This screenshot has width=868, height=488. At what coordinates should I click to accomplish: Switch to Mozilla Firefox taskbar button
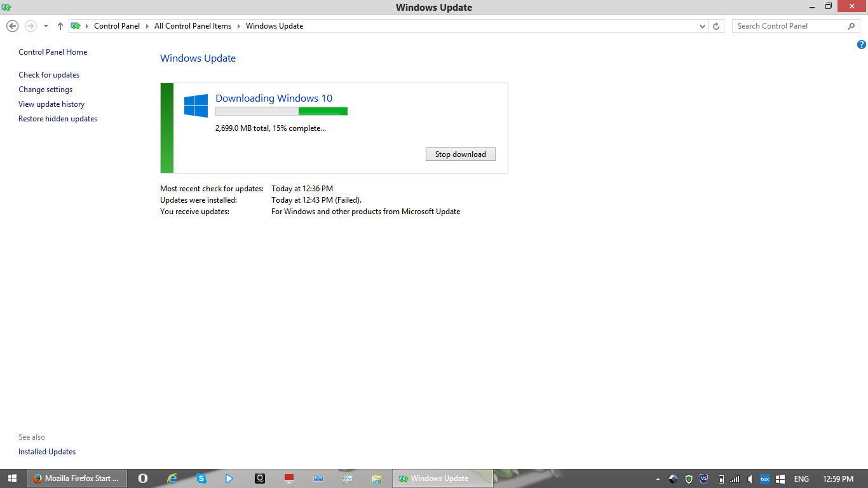76,478
